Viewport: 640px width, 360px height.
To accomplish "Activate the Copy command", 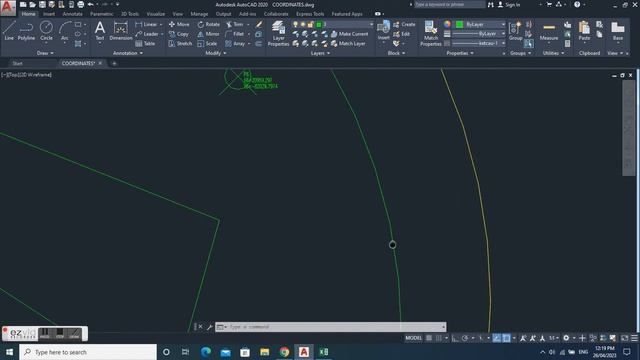I will click(x=179, y=34).
